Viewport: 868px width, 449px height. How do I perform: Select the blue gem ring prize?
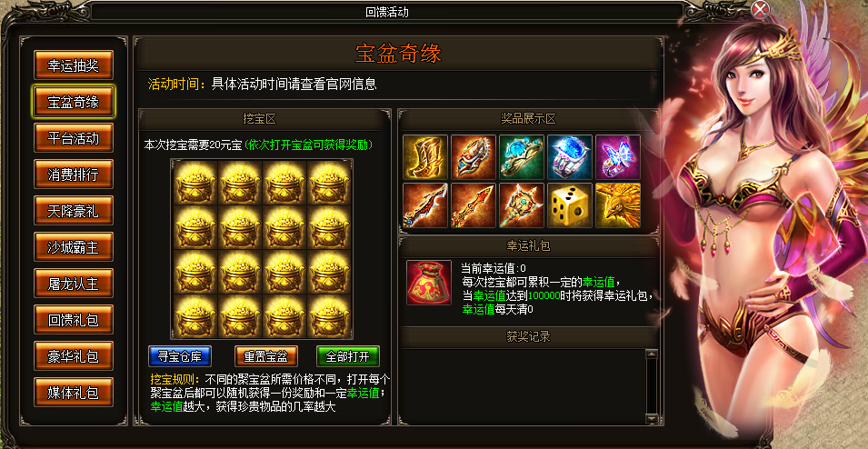[x=570, y=156]
